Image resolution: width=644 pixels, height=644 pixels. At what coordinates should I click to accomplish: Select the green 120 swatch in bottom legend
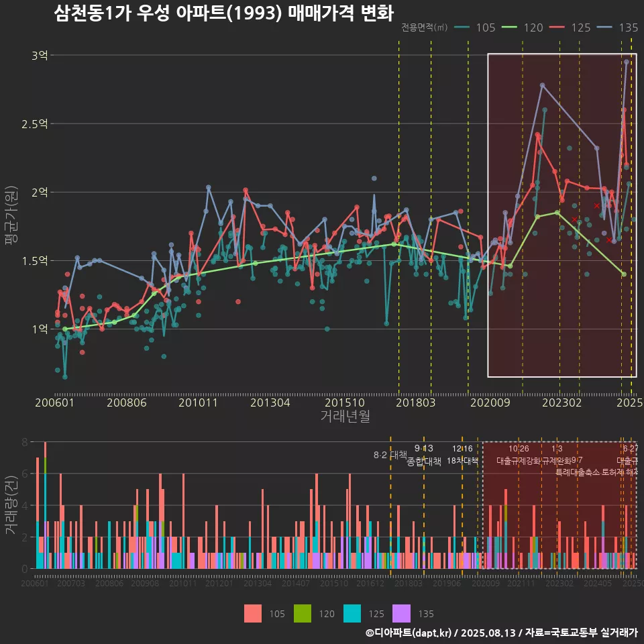[303, 614]
